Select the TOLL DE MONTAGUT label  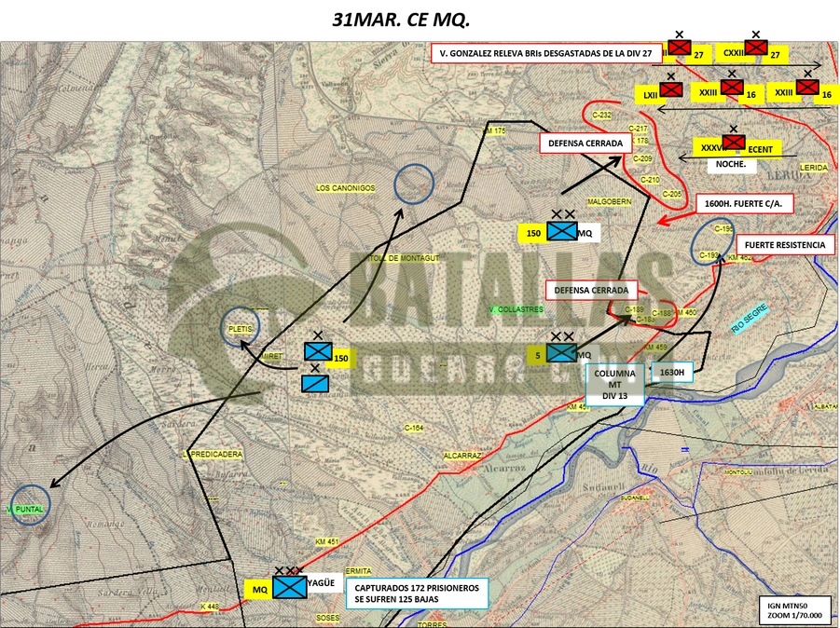404,258
